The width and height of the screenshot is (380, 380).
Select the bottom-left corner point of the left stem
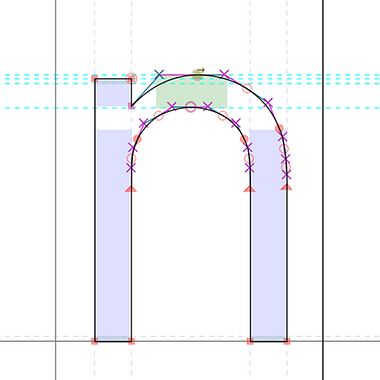[x=95, y=341]
